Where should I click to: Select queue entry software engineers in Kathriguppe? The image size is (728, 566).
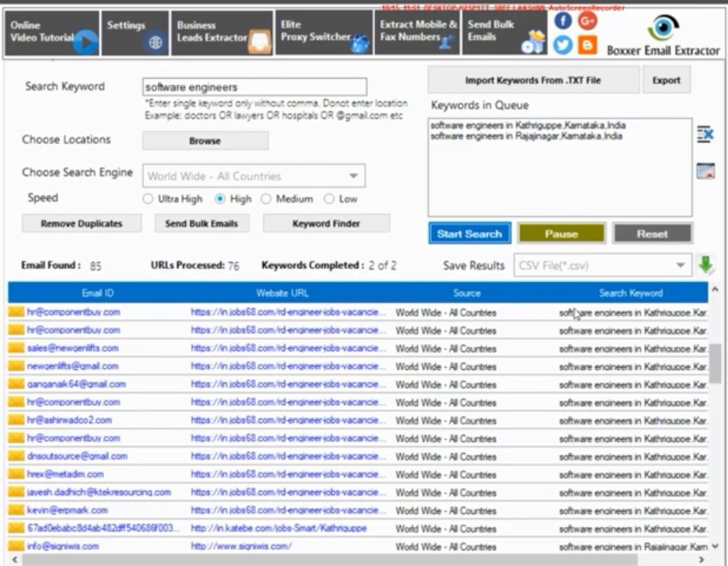point(528,125)
